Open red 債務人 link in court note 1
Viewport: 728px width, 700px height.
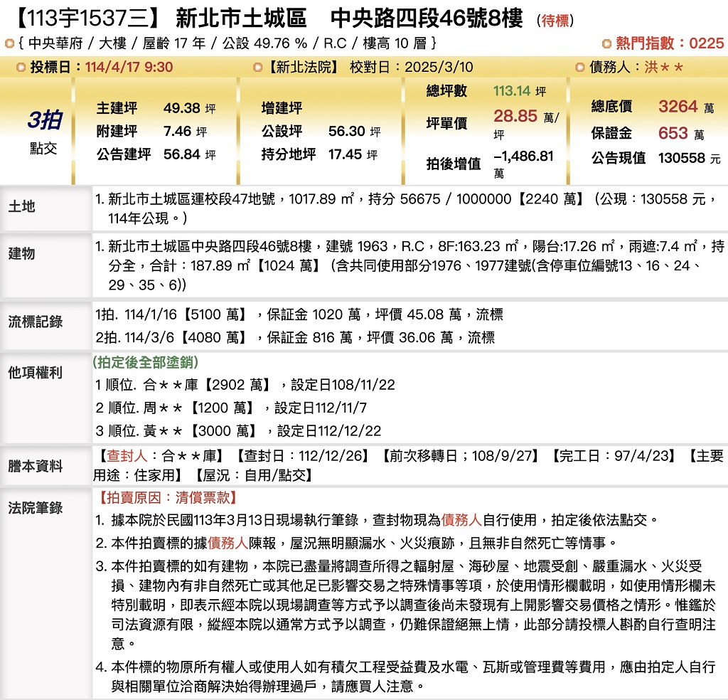pos(462,520)
